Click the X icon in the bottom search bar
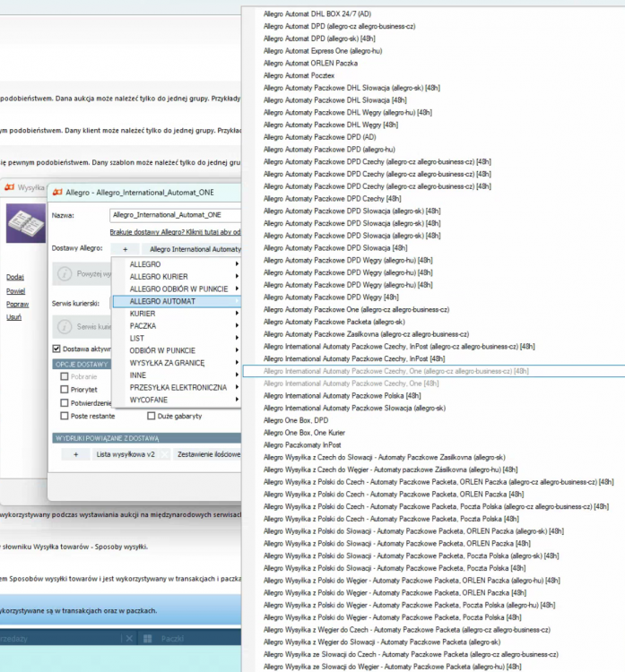This screenshot has width=625, height=672. pos(129,639)
